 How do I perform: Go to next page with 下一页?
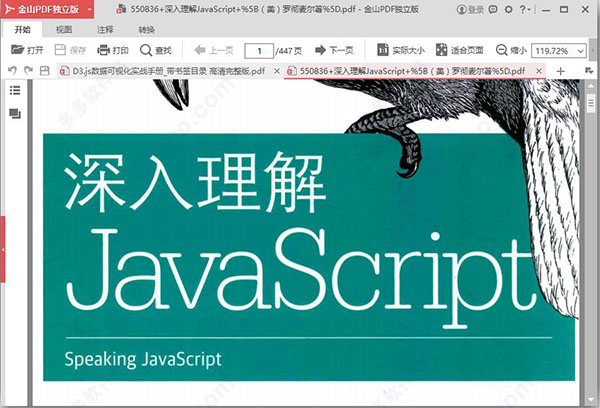point(334,50)
